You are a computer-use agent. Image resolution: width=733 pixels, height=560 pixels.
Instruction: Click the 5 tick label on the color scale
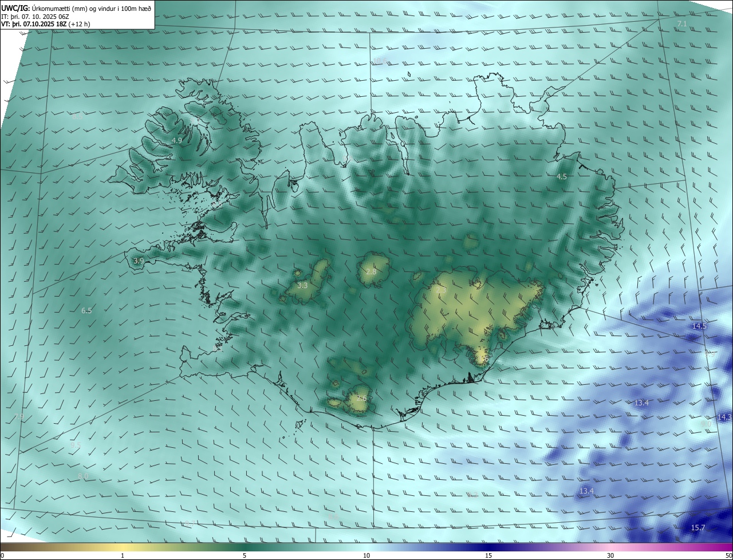tap(245, 555)
